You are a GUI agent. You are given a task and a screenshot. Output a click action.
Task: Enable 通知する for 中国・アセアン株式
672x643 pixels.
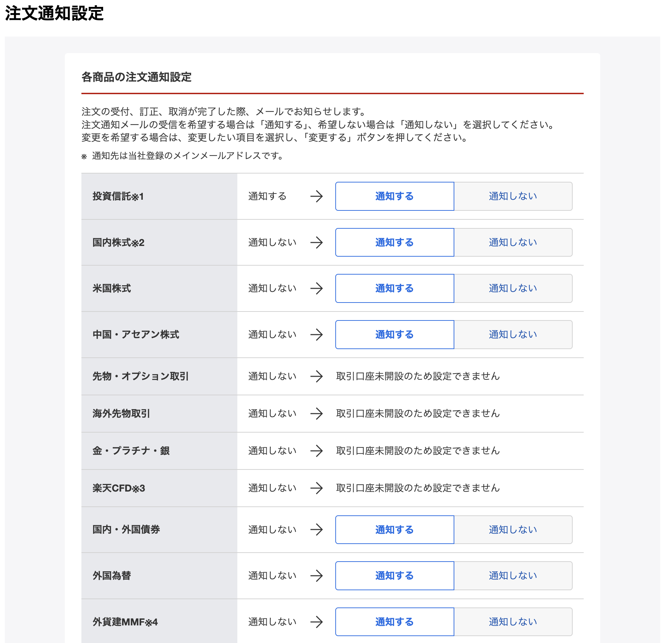(x=395, y=335)
